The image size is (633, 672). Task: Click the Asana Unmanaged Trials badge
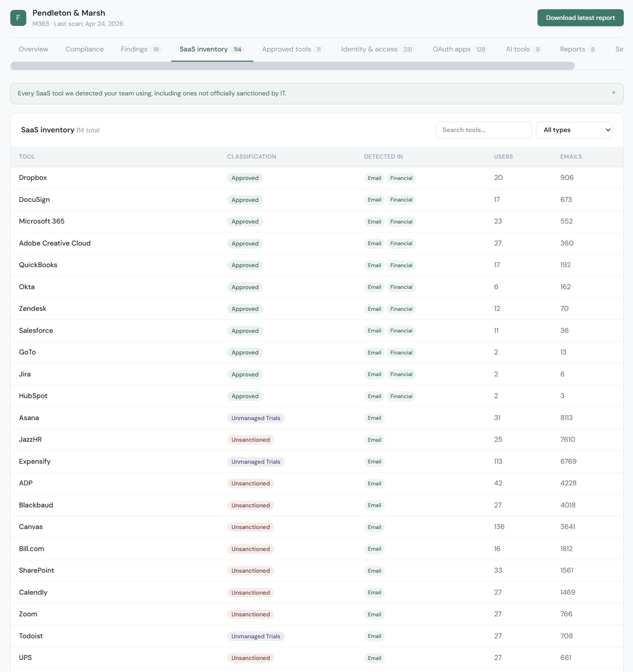[x=256, y=418]
